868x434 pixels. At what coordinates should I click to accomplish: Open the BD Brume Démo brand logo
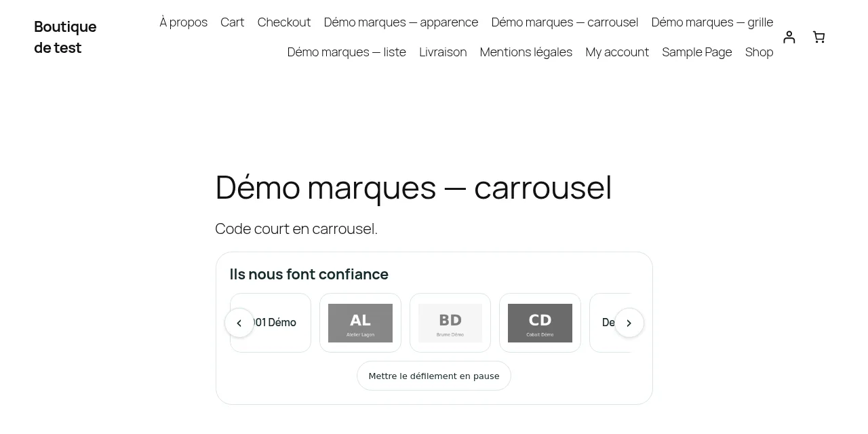pyautogui.click(x=450, y=323)
